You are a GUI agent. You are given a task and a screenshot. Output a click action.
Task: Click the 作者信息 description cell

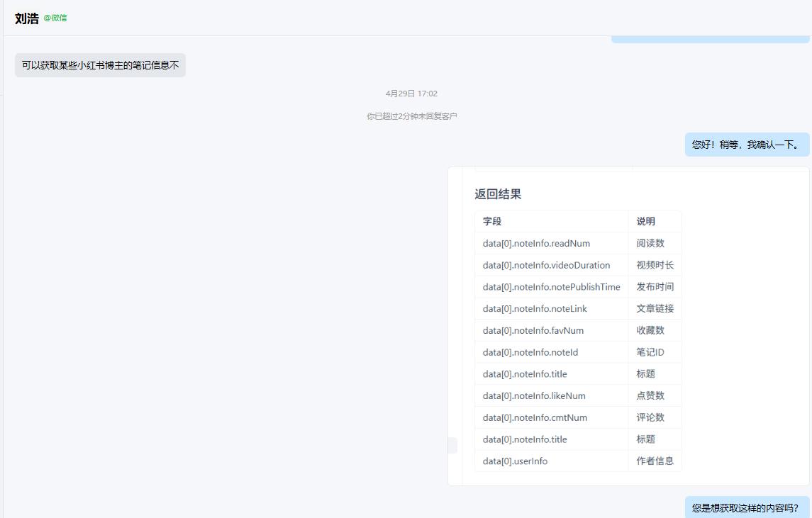[x=655, y=461]
